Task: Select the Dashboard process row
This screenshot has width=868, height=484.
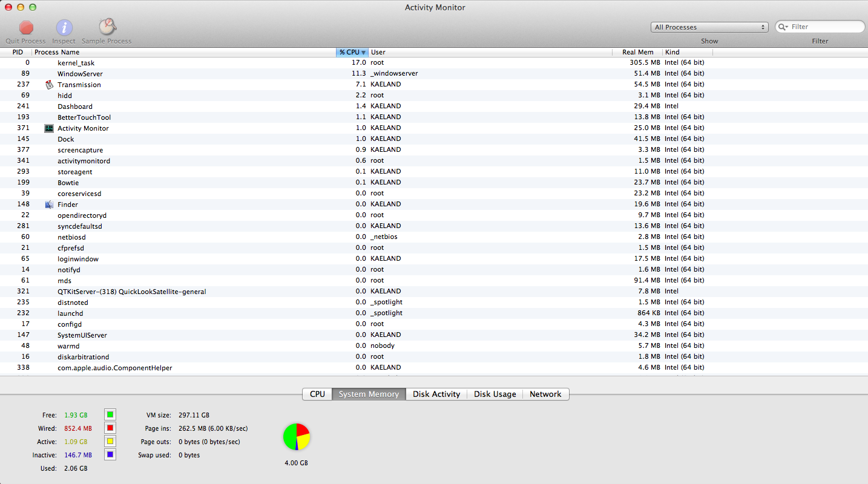Action: pyautogui.click(x=434, y=106)
